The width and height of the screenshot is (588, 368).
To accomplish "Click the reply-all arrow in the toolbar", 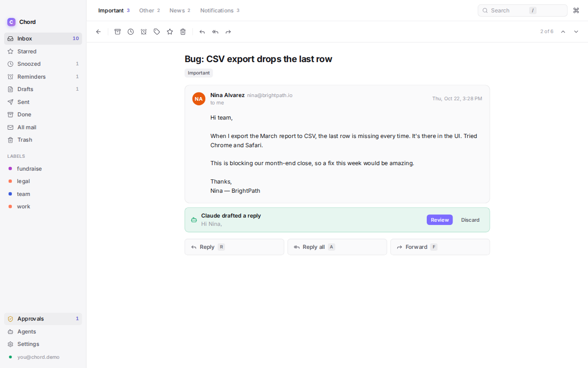I will point(215,32).
